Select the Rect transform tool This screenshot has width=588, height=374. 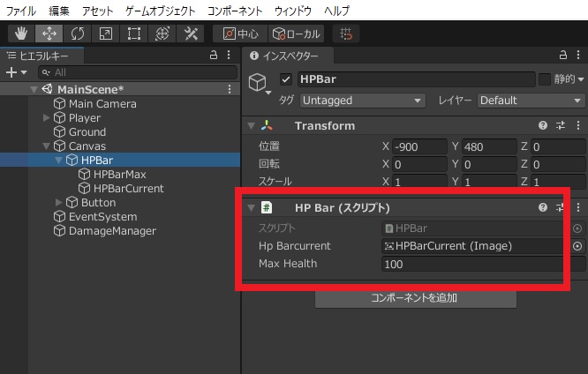click(134, 34)
